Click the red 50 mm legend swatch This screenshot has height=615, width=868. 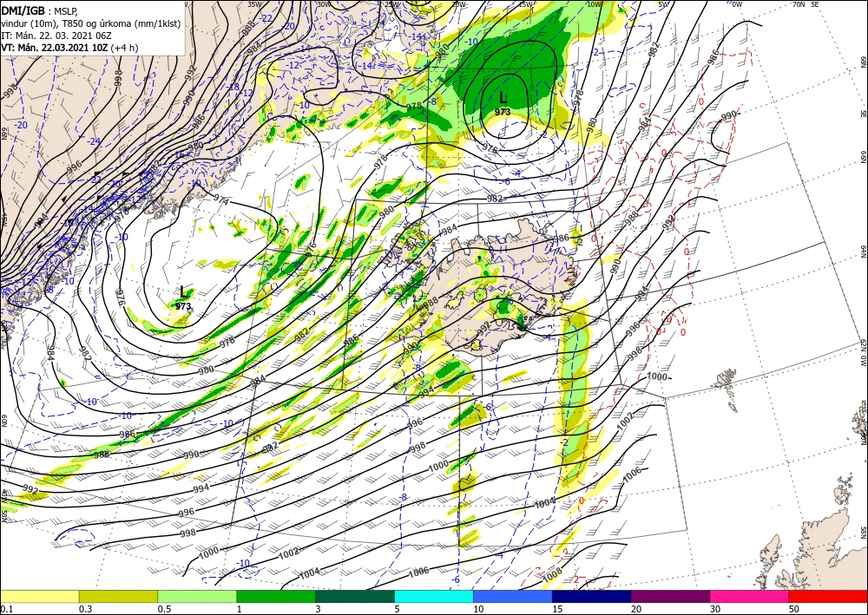[x=828, y=596]
